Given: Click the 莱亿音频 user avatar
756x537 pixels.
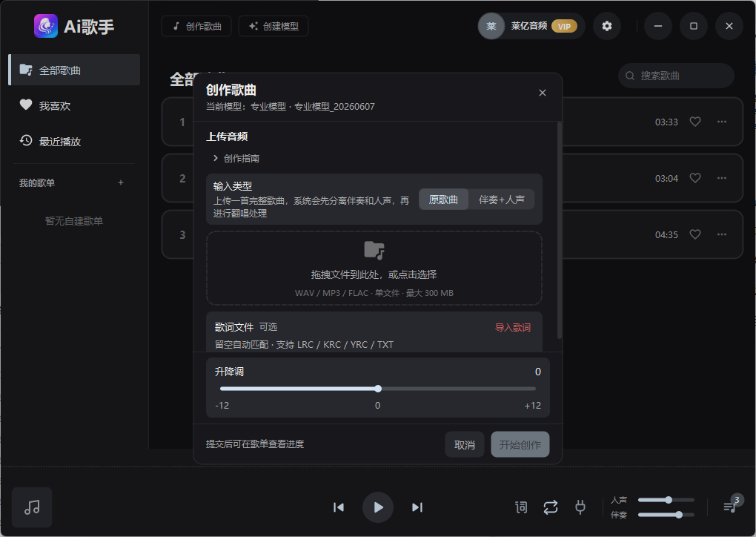Looking at the screenshot, I should [491, 26].
